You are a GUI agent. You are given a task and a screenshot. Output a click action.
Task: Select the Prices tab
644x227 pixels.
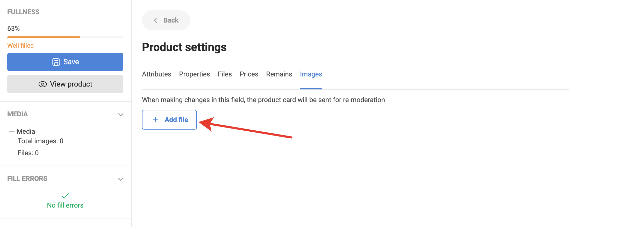pyautogui.click(x=249, y=74)
